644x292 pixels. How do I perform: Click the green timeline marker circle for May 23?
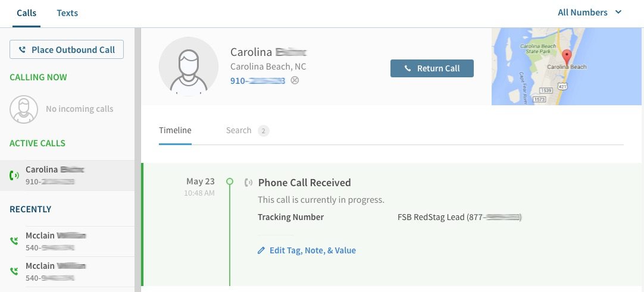(x=230, y=181)
